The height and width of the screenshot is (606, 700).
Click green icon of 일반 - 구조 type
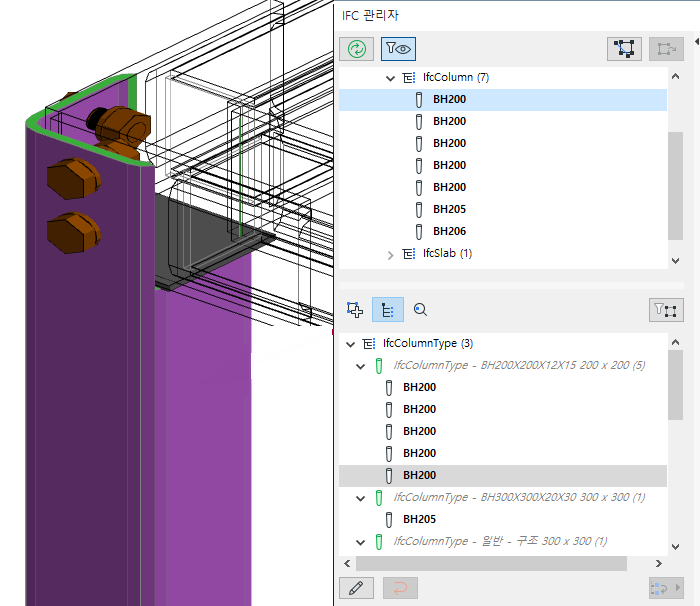point(379,542)
